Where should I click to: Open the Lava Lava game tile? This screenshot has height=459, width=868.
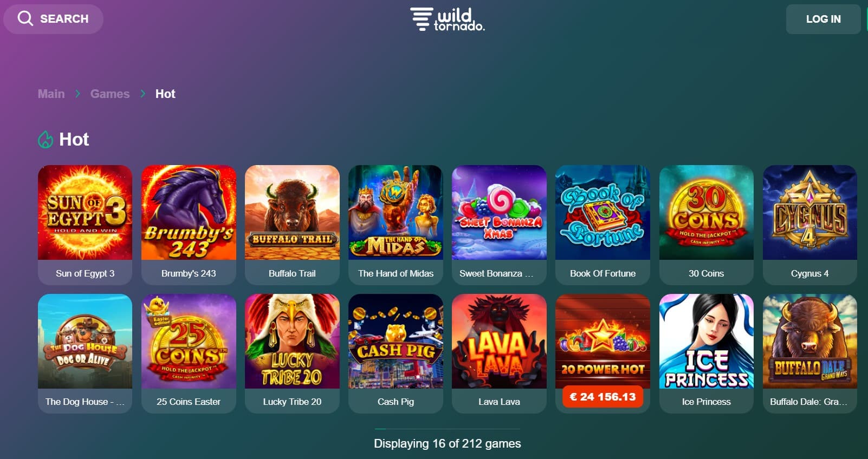499,353
